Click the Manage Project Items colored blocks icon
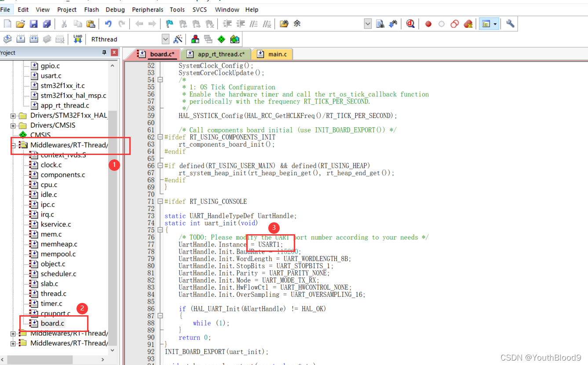The width and height of the screenshot is (588, 365). (x=195, y=39)
